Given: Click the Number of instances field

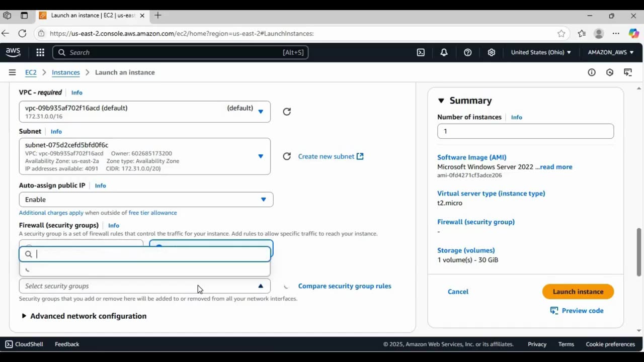Looking at the screenshot, I should 525,131.
